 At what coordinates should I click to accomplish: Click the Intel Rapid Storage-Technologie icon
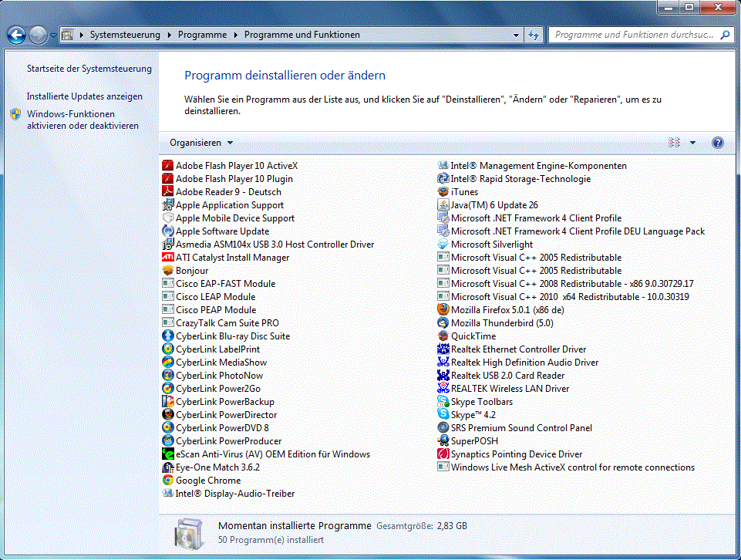point(443,178)
